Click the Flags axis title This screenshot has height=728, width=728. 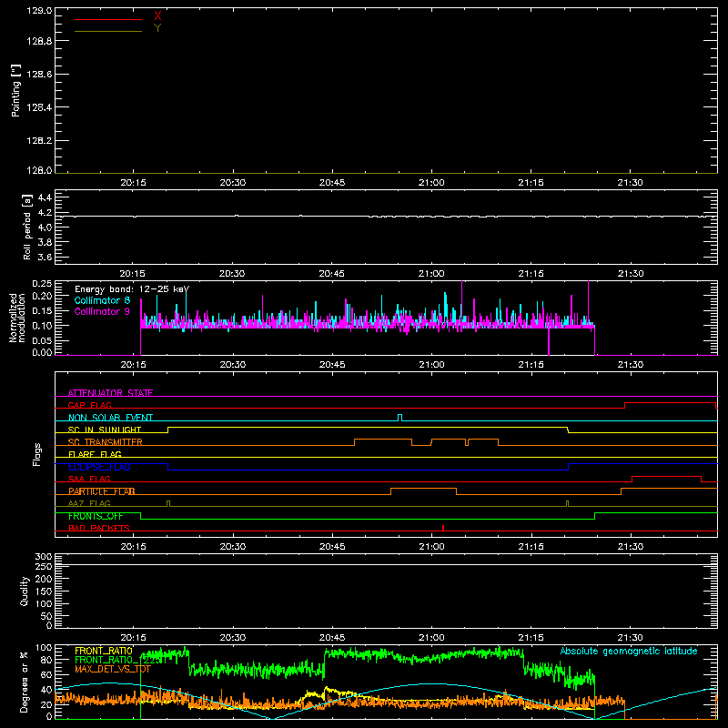tap(36, 454)
